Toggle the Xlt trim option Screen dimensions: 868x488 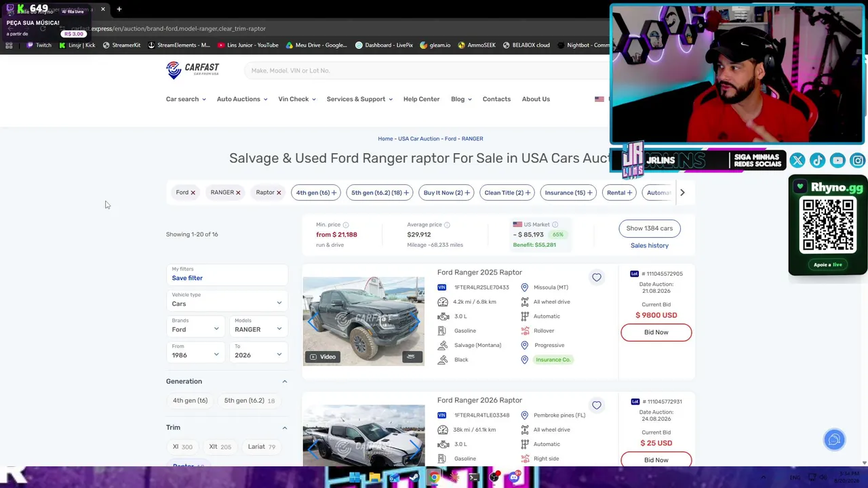[x=220, y=447]
